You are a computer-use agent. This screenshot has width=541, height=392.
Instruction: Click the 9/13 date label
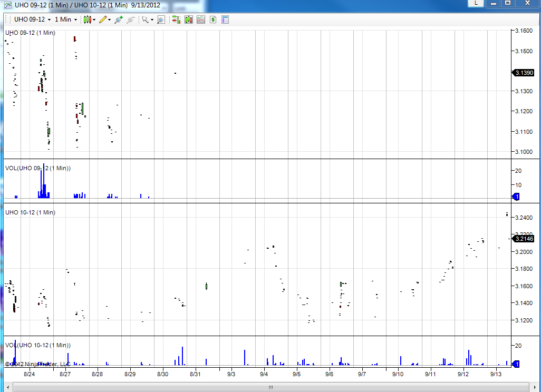pos(496,374)
